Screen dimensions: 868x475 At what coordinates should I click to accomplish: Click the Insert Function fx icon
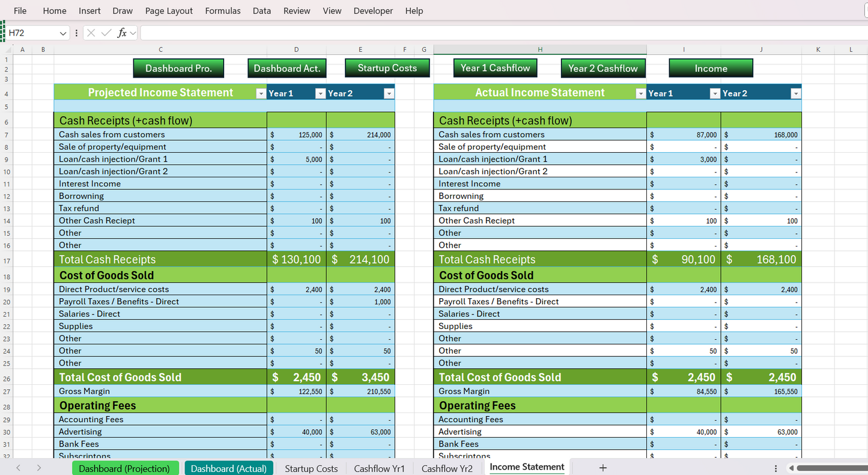(x=122, y=33)
